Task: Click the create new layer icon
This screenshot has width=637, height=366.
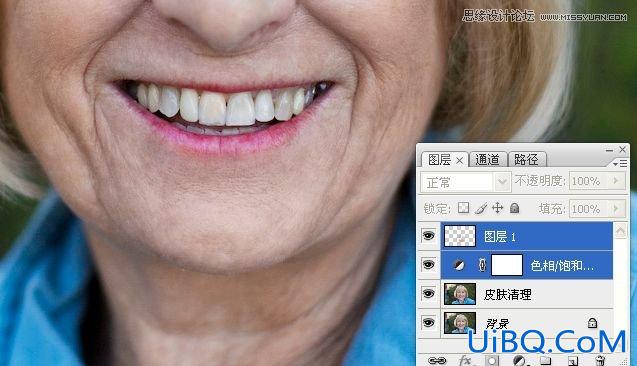Action: point(573,361)
